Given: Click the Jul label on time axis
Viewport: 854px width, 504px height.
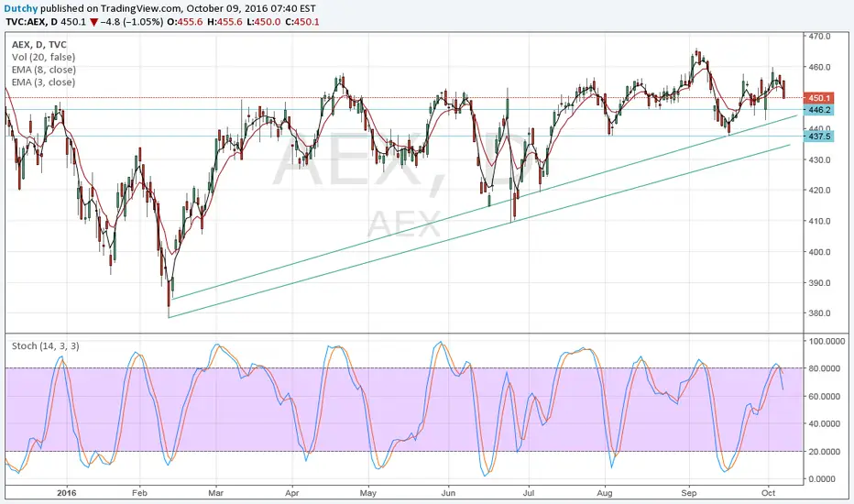Looking at the screenshot, I should pyautogui.click(x=529, y=493).
